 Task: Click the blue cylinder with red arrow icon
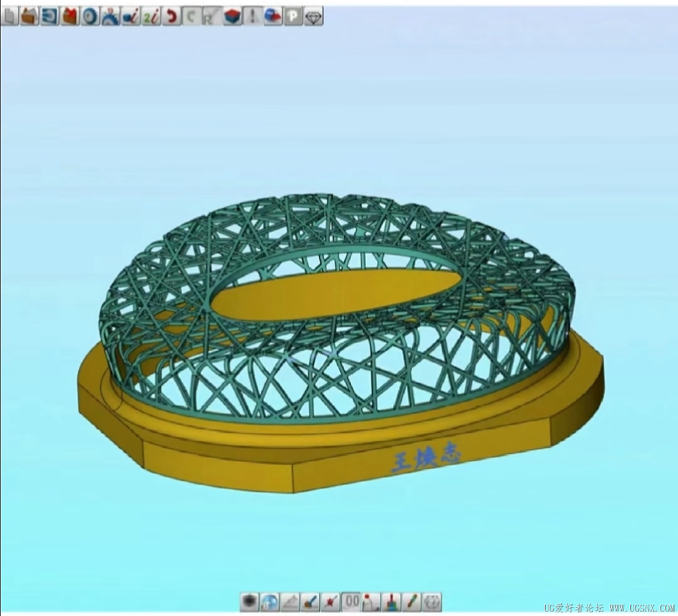coord(273,17)
